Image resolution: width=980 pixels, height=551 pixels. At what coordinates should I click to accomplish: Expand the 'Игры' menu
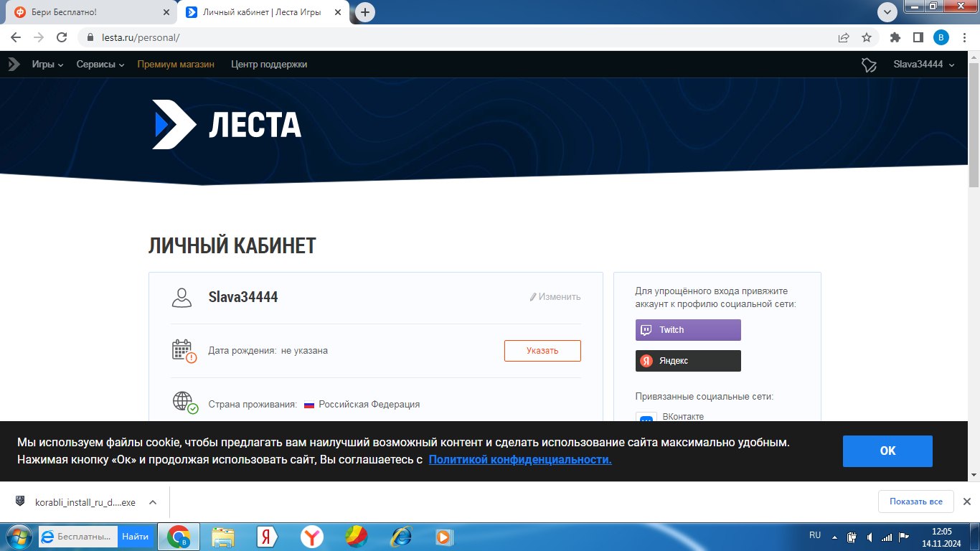click(47, 65)
